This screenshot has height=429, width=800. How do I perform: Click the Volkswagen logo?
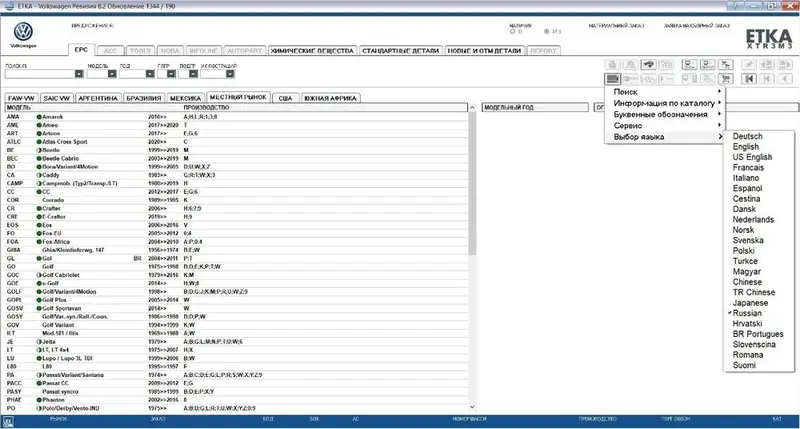click(23, 32)
